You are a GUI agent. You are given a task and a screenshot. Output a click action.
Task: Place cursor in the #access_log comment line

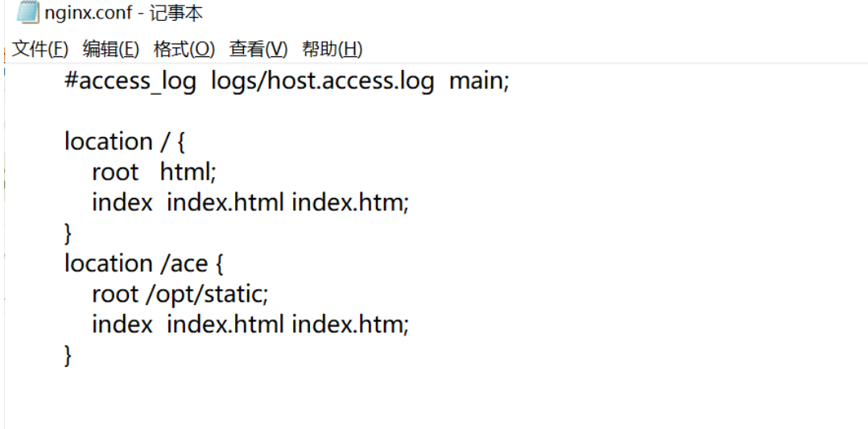[286, 81]
